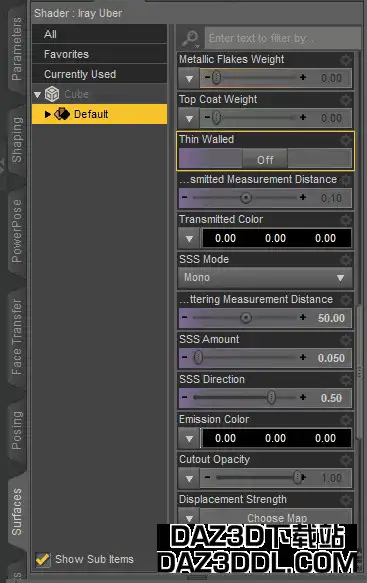Click the SSS Direction 0.50 value
The image size is (367, 583).
[x=331, y=398]
